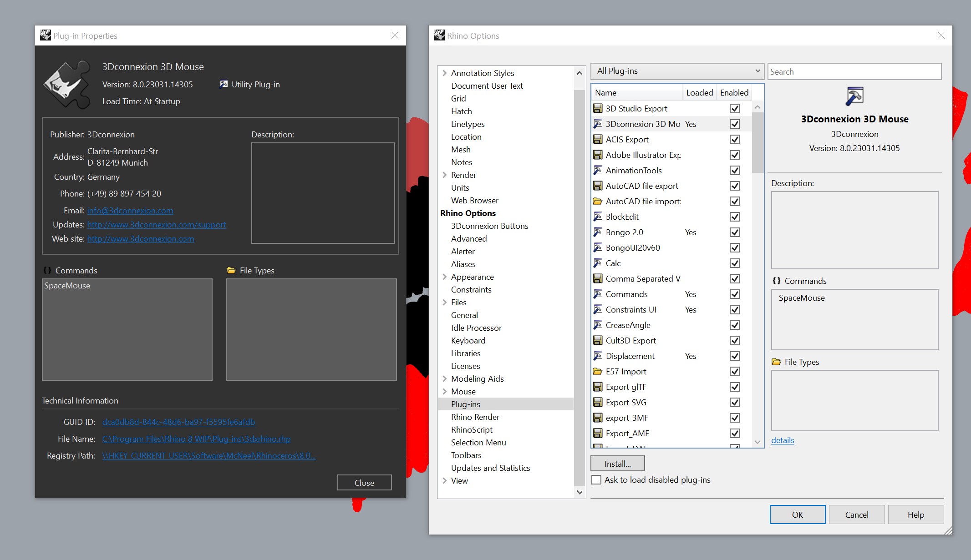Open the Updates and Statistics page
Screen dimensions: 971x560
[490, 468]
